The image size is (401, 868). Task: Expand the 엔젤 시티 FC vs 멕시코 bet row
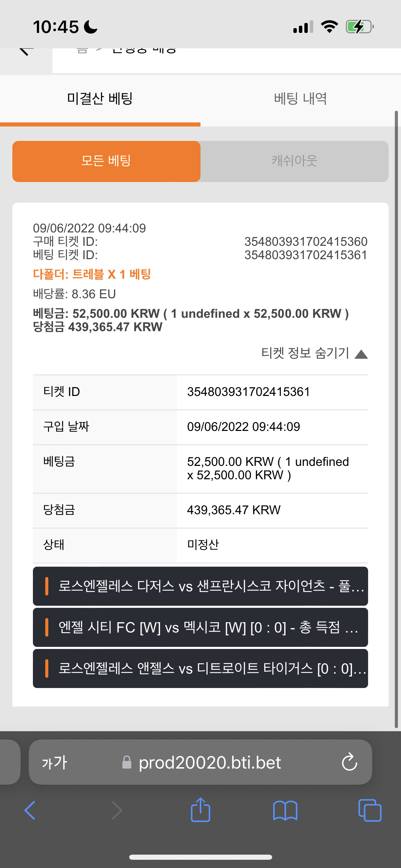click(200, 627)
